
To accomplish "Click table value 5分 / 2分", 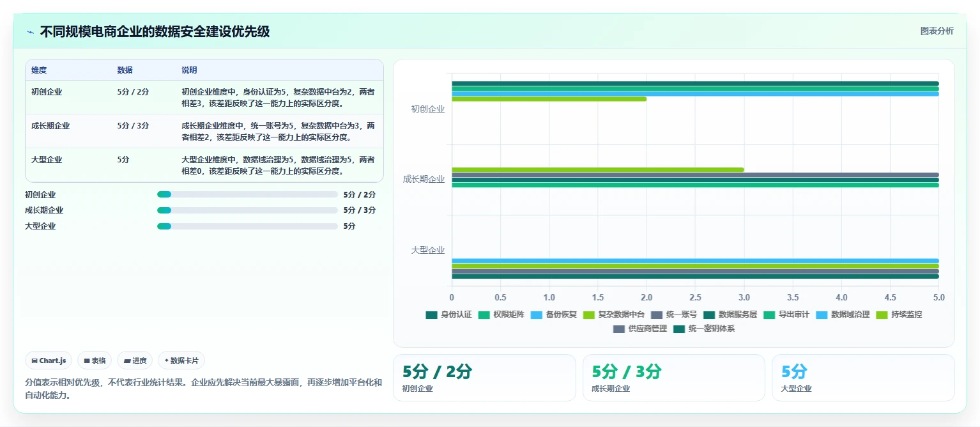I will (x=134, y=92).
